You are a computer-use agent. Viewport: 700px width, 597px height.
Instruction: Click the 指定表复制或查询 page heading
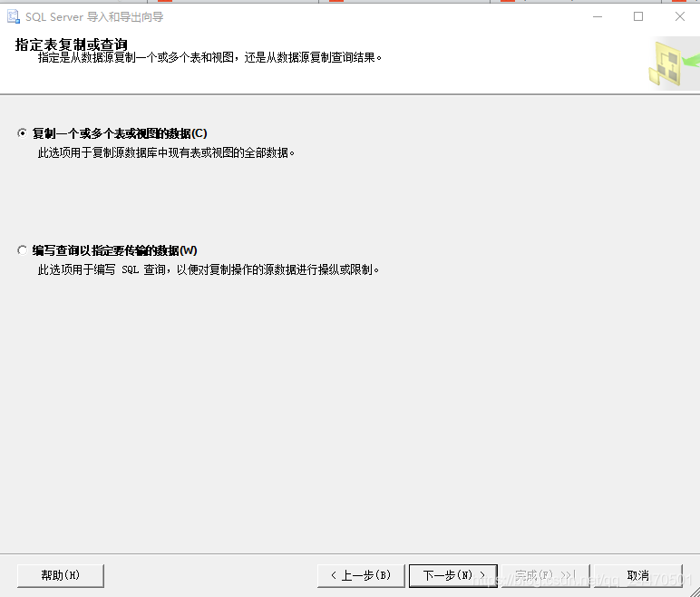click(x=72, y=44)
